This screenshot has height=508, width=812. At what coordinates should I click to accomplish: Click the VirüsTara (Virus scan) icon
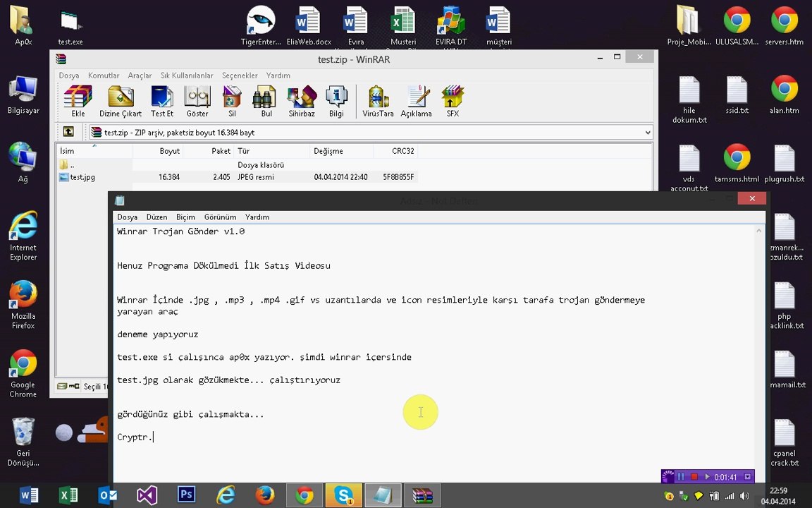378,101
